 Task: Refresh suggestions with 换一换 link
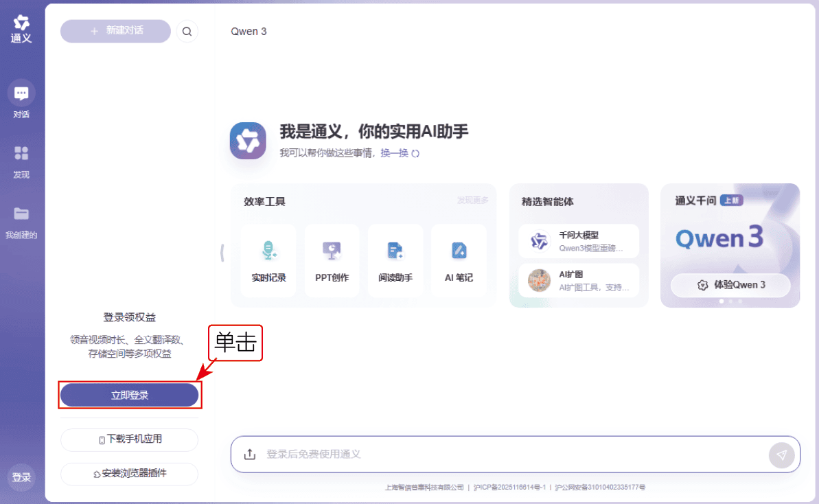click(400, 153)
